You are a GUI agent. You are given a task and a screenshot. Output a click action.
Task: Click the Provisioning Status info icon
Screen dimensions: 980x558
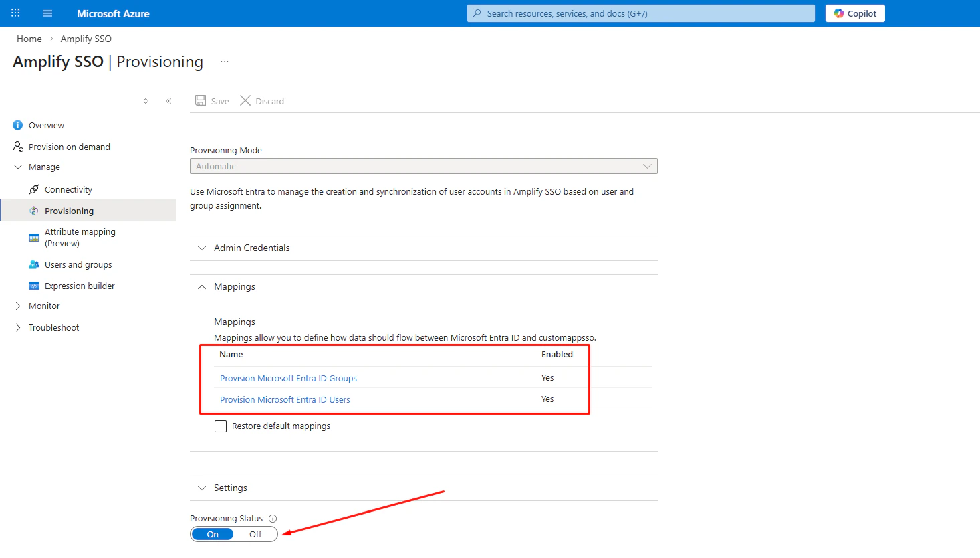click(273, 519)
